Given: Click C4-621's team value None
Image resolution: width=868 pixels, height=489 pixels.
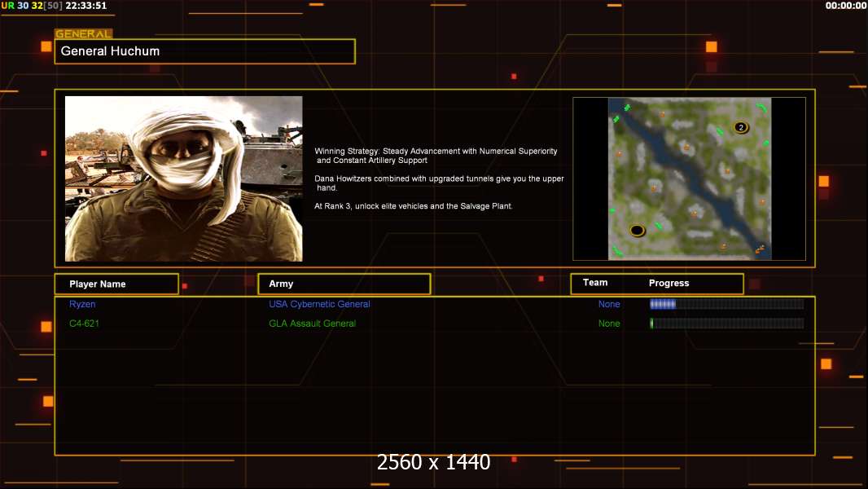Looking at the screenshot, I should [609, 324].
